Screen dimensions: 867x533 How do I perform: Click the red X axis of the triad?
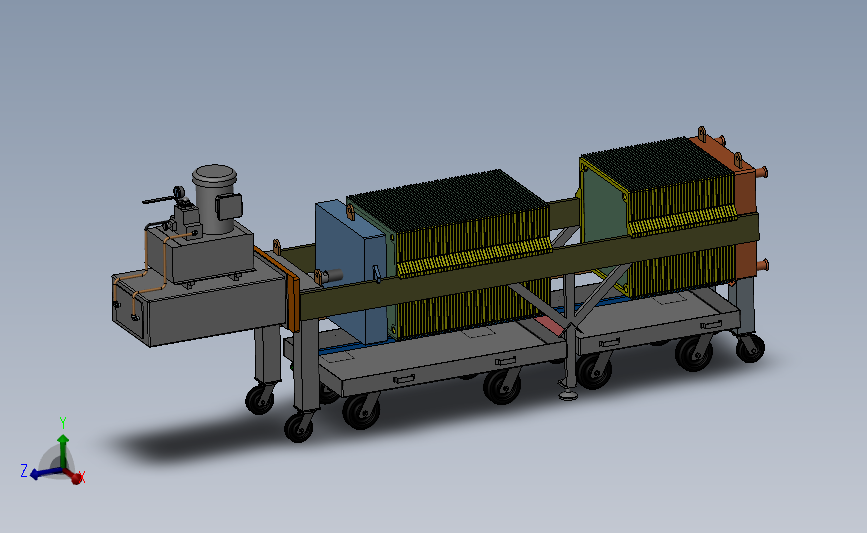pos(73,476)
